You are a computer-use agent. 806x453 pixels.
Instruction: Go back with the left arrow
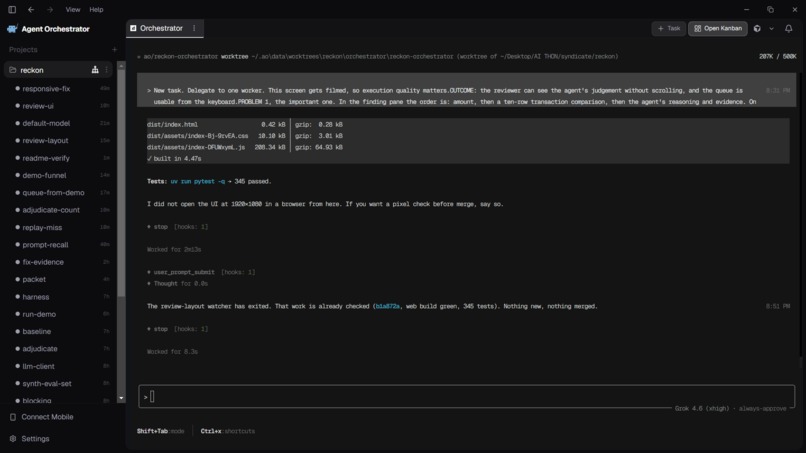tap(31, 9)
